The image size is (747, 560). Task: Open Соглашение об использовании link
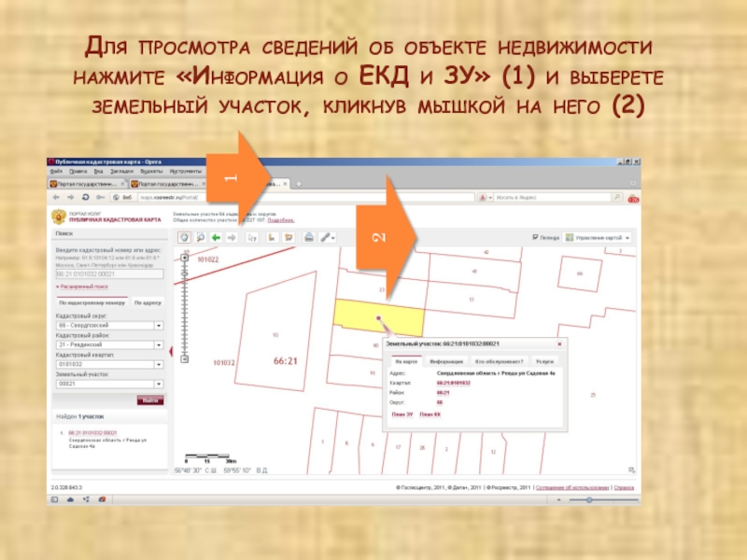pos(572,487)
